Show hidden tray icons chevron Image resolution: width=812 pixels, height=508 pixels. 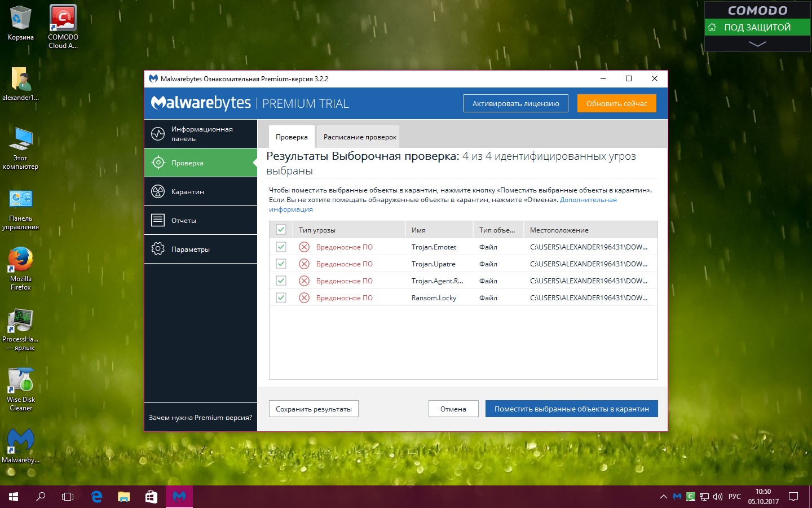[x=663, y=497]
